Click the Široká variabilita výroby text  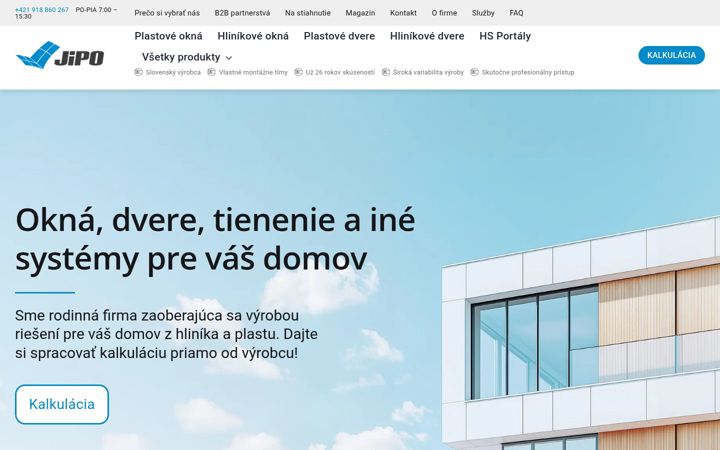point(428,72)
